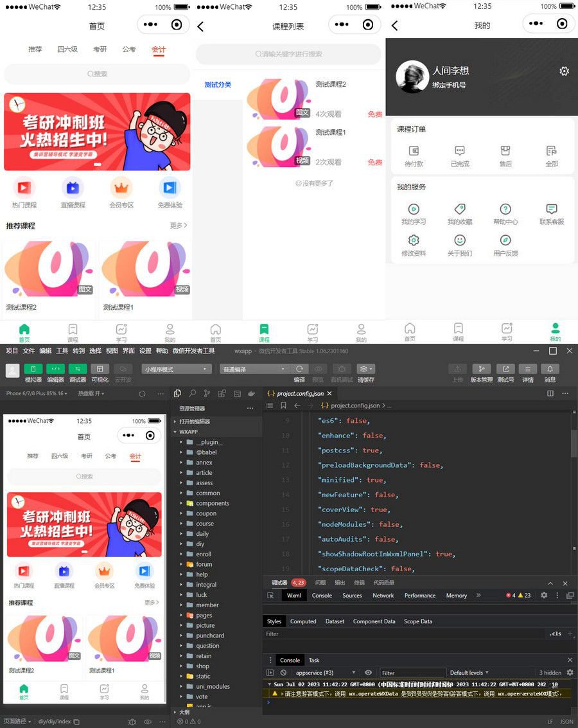This screenshot has width=578, height=728.
Task: Click the 消息 notification bell icon
Action: (x=551, y=368)
